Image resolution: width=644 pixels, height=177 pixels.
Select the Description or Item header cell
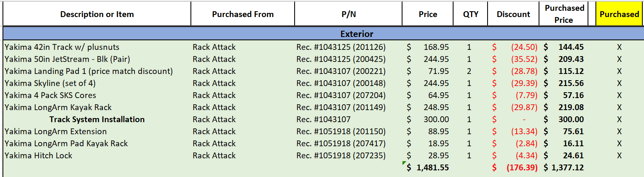97,14
